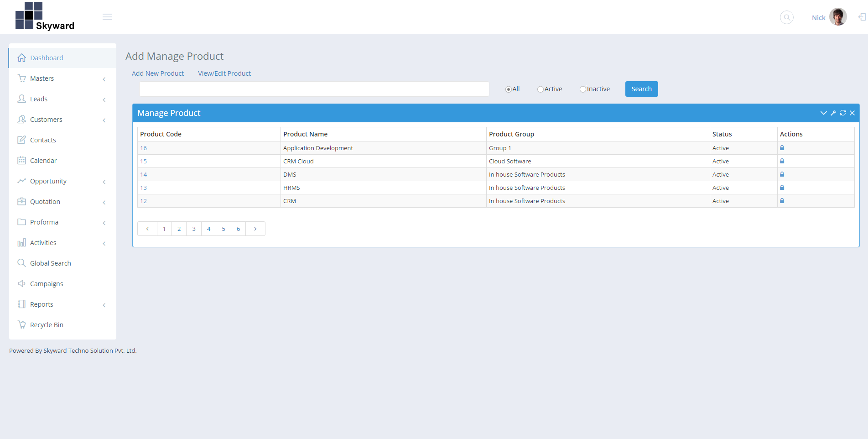The image size is (868, 439).
Task: Click the logout icon in the header
Action: 861,17
